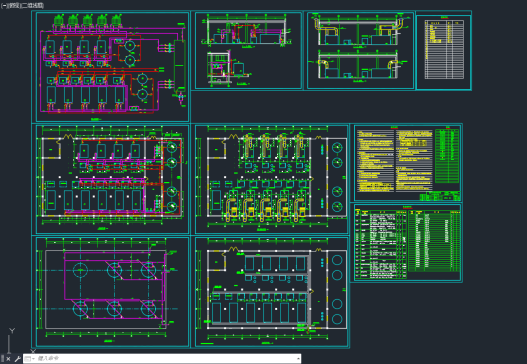
Task: Click the UCS Y-axis icon
Action: click(x=12, y=331)
